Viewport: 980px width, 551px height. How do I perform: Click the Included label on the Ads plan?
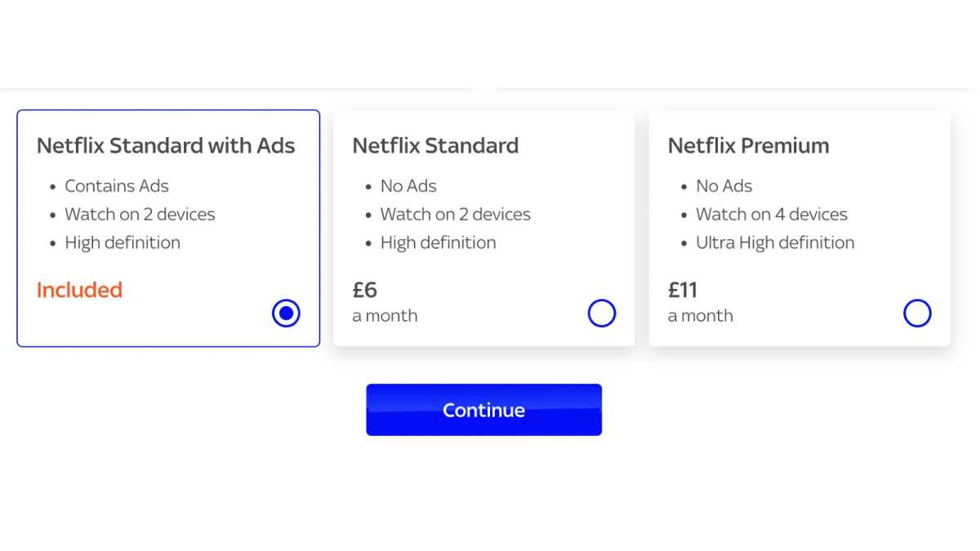tap(79, 290)
